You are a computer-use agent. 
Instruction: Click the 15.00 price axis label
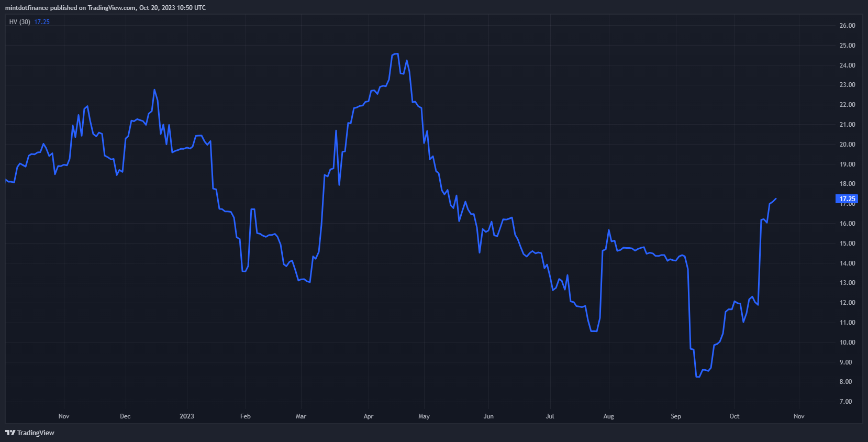847,244
